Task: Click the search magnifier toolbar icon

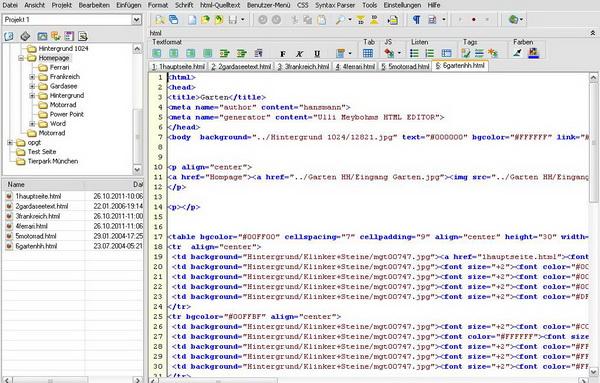Action: (339, 20)
